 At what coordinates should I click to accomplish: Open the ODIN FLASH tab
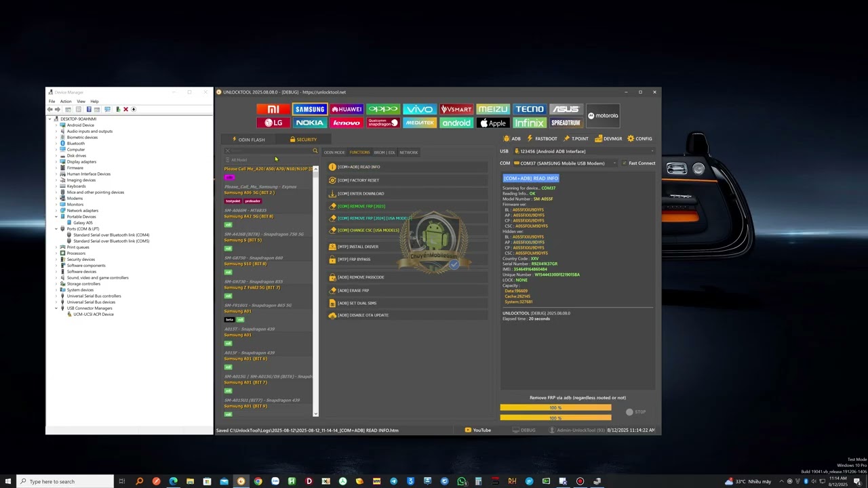[248, 140]
